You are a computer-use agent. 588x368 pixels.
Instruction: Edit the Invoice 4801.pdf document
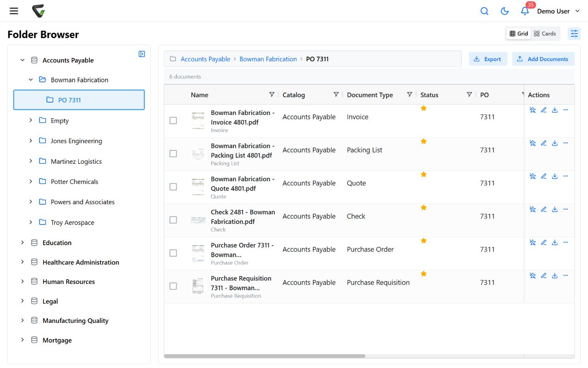(543, 110)
